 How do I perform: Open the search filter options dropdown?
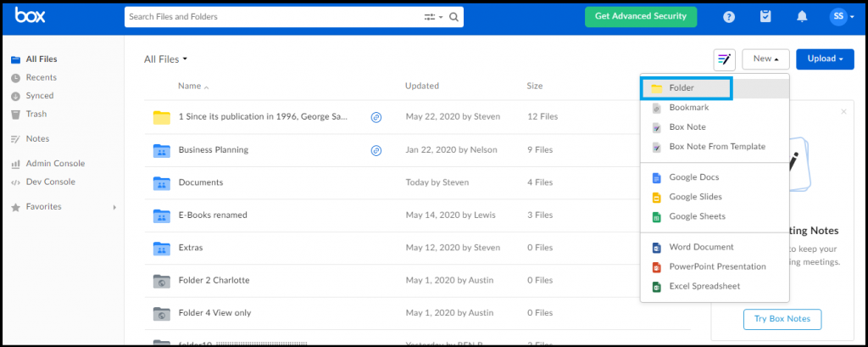(433, 16)
